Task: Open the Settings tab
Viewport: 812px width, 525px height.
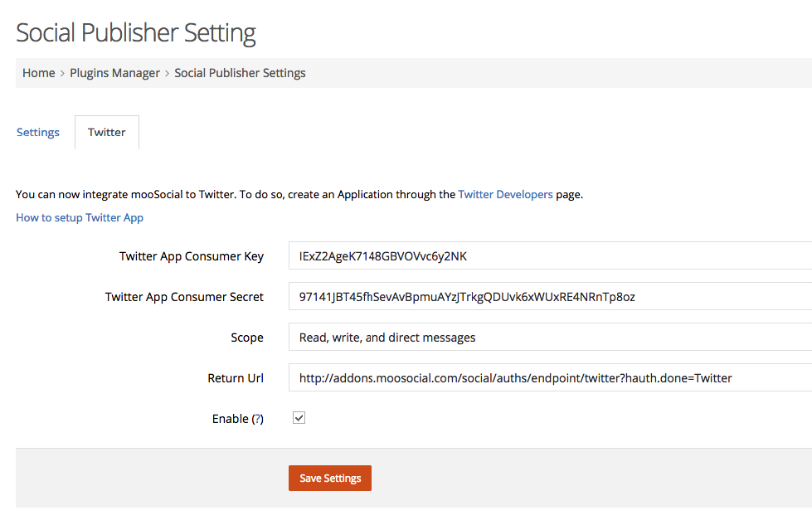Action: [38, 132]
